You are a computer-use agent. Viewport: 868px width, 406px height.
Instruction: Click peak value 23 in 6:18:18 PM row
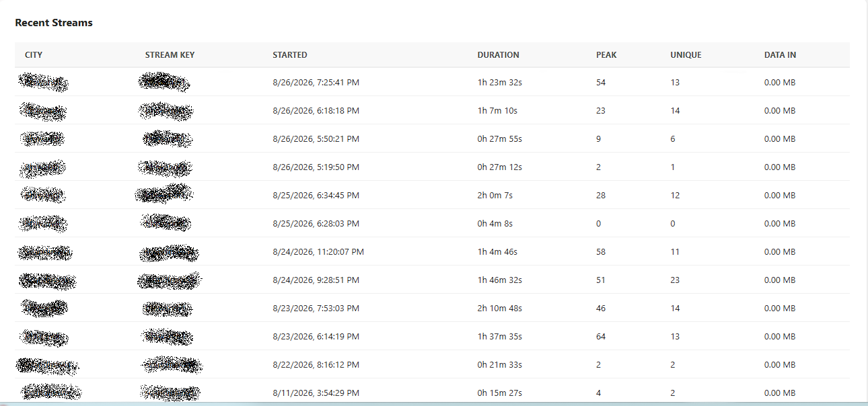(601, 111)
